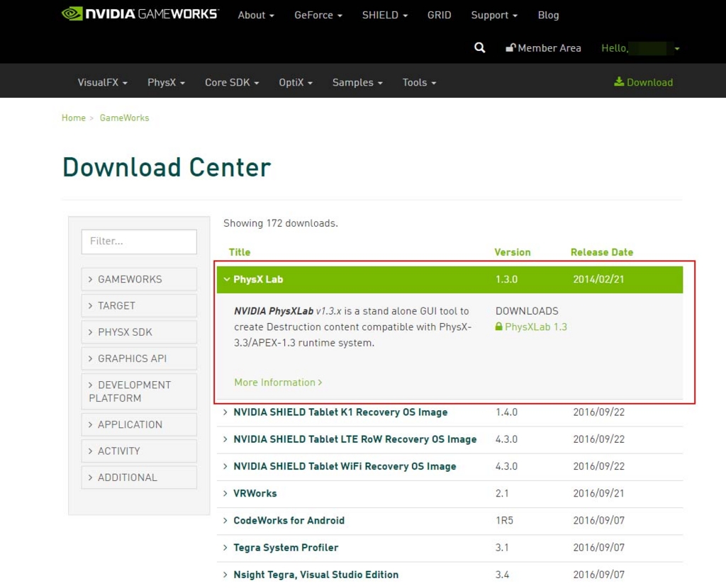Click the PhysX Lab version 1.3.0 cell
This screenshot has height=588, width=726.
(x=506, y=279)
